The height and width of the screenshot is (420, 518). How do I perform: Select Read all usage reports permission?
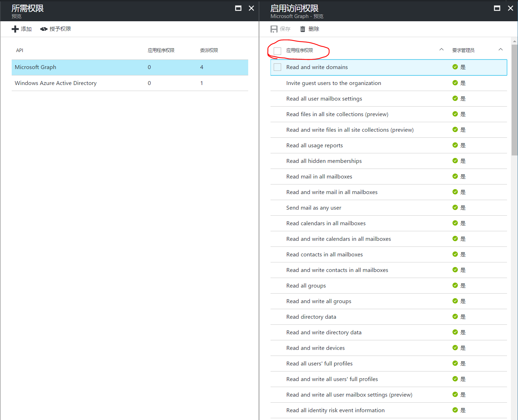[389, 145]
